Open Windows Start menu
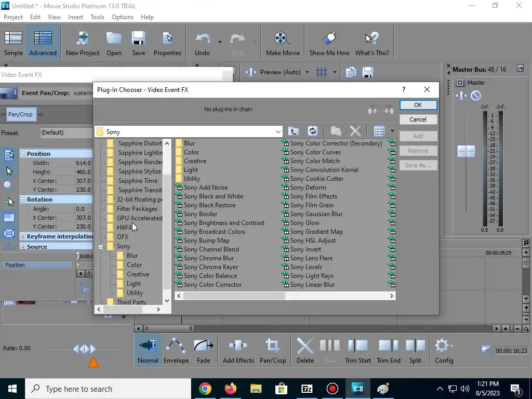Screen dimensions: 532x399 point(12,389)
